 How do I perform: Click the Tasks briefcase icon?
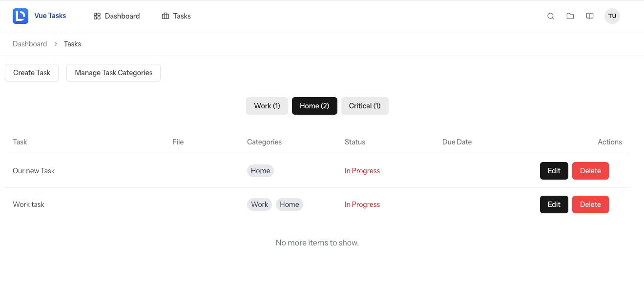[166, 16]
